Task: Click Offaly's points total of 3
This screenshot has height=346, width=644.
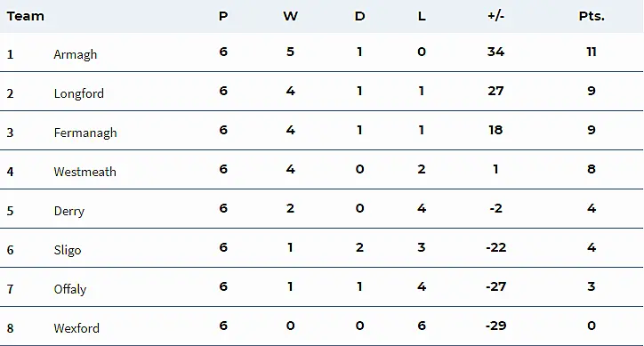Action: tap(592, 286)
